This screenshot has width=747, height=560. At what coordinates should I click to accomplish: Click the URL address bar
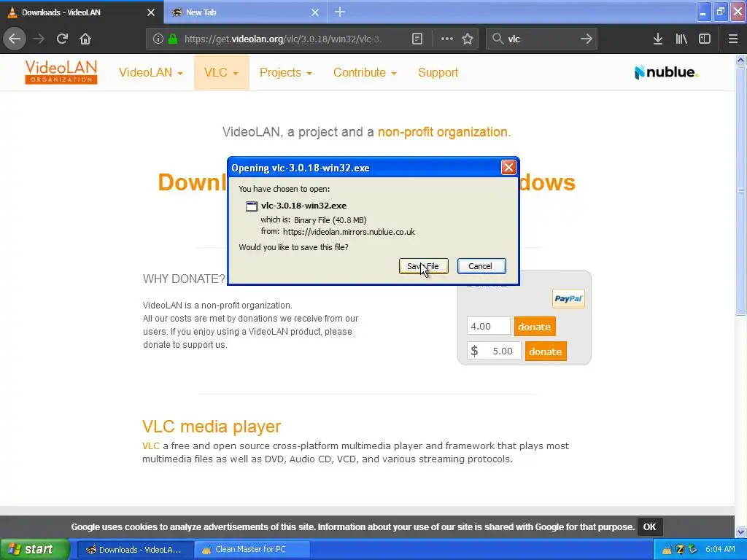pyautogui.click(x=284, y=39)
